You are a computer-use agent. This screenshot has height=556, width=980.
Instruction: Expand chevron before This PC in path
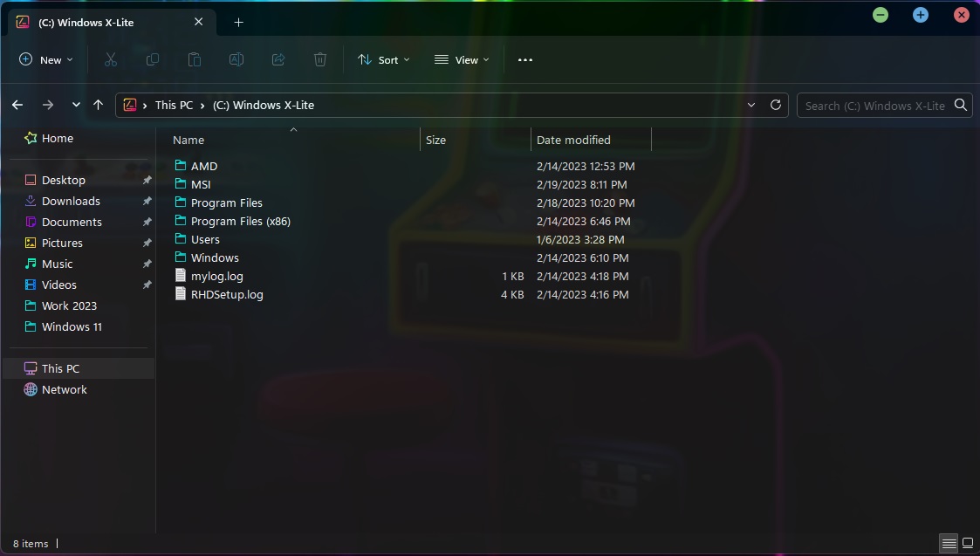click(145, 105)
